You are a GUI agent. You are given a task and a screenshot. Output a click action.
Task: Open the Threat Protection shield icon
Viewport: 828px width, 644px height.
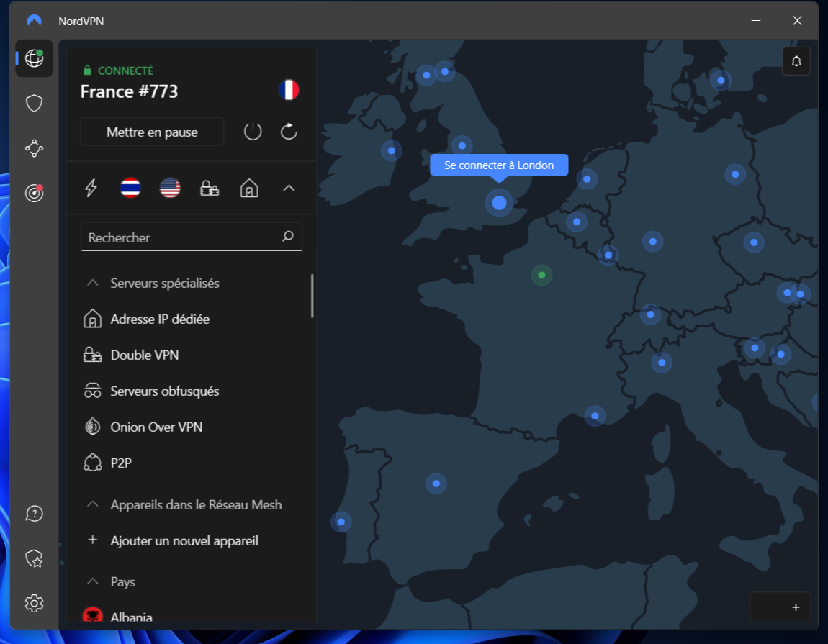point(35,104)
